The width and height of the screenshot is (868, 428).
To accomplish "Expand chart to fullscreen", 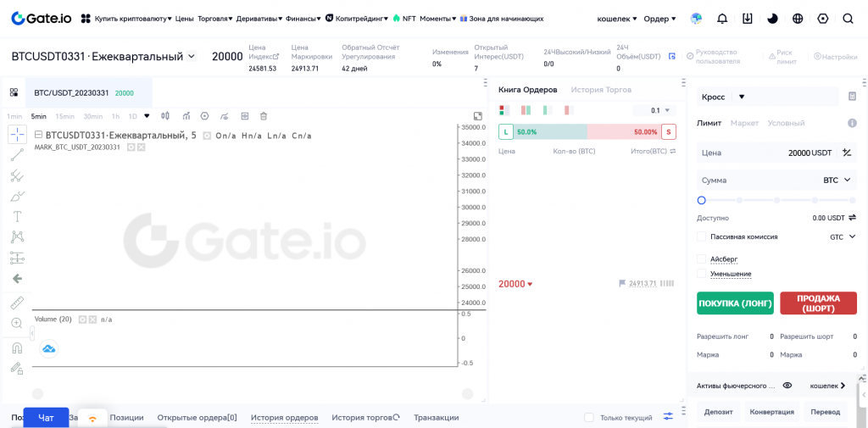I will tap(478, 116).
